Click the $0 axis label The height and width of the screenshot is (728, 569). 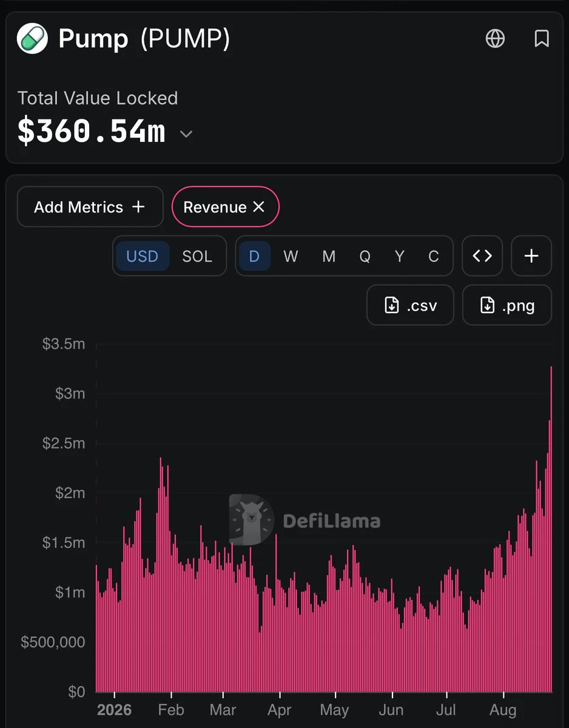click(x=76, y=692)
